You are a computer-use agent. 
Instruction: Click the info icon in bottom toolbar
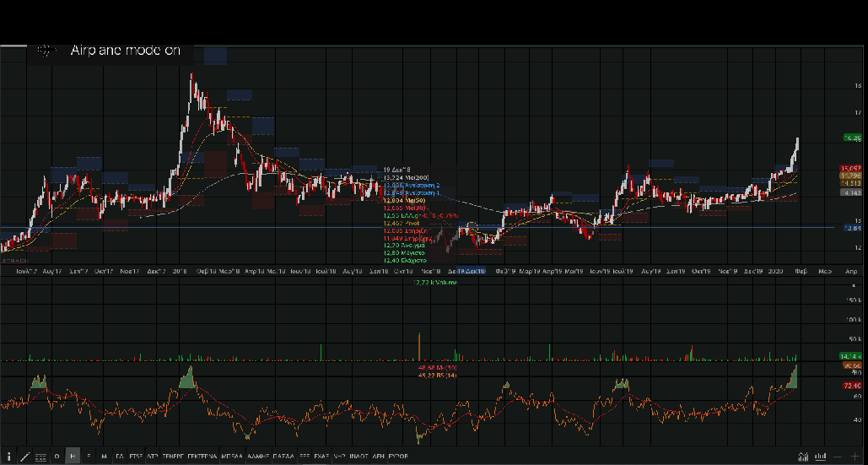(x=8, y=456)
